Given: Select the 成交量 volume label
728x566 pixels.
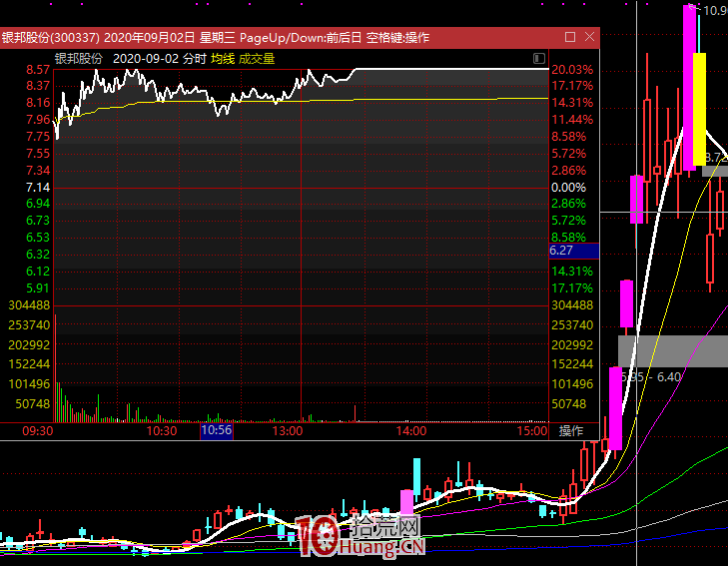Looking at the screenshot, I should (x=257, y=59).
